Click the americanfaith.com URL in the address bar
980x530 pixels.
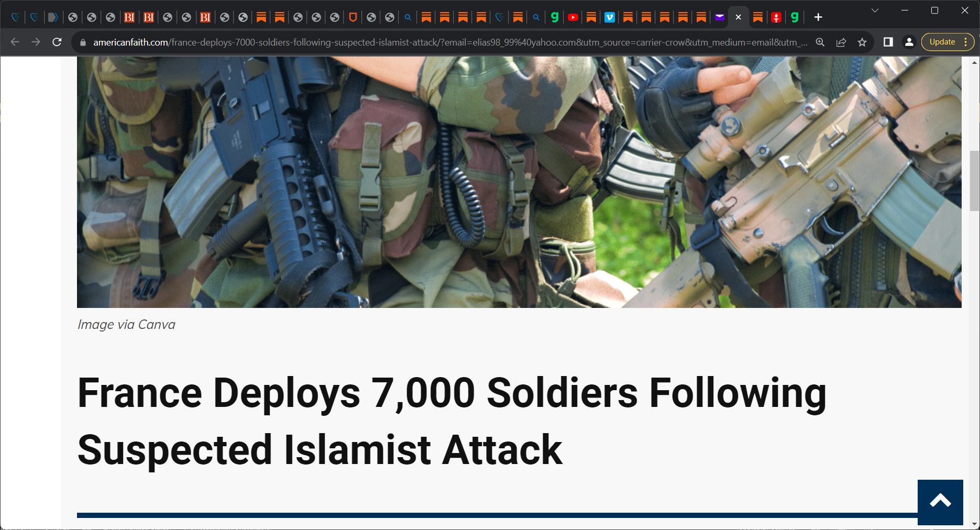[x=450, y=42]
